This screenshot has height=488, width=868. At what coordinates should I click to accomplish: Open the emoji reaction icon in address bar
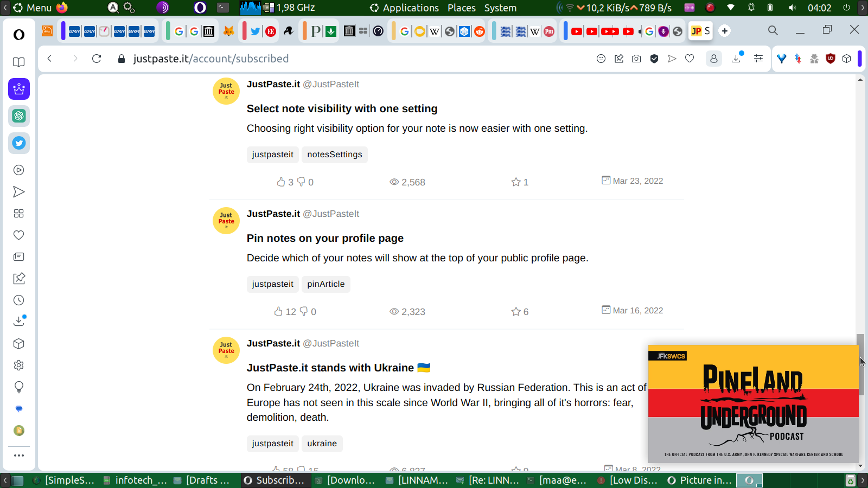[601, 59]
